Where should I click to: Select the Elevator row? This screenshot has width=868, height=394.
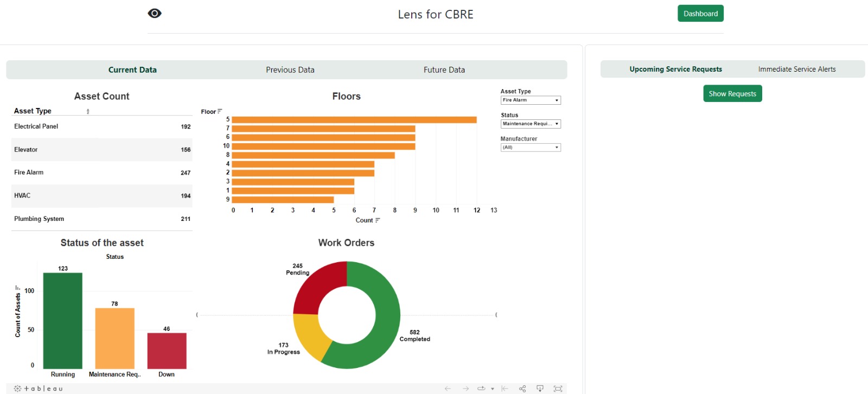(102, 150)
